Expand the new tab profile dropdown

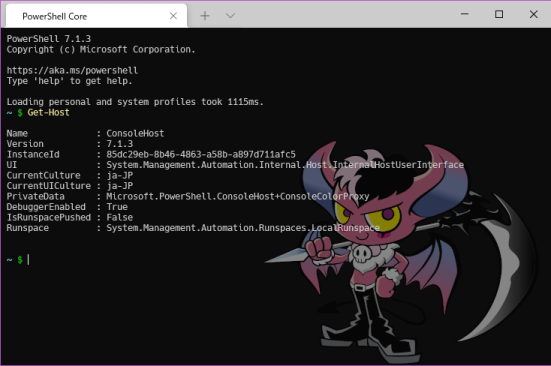230,16
